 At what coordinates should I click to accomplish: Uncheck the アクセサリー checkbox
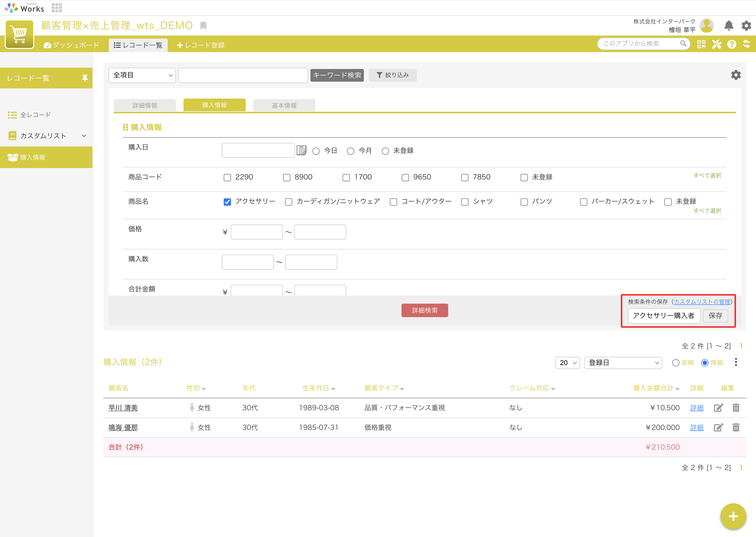[x=227, y=202]
